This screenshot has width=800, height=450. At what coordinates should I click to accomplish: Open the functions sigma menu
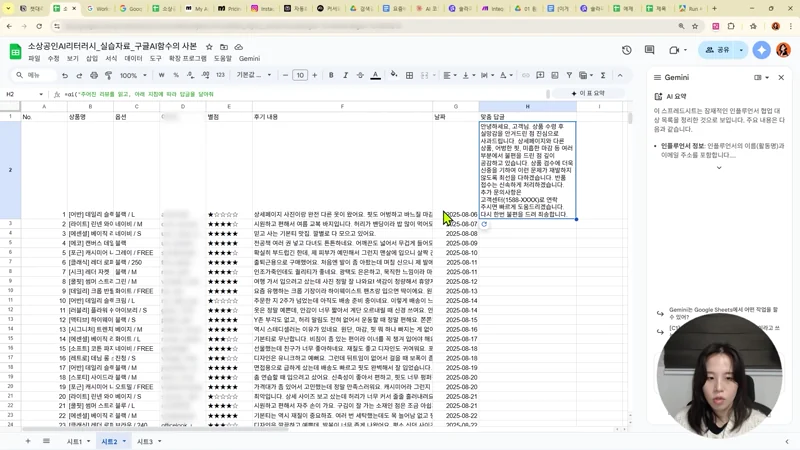click(x=603, y=76)
